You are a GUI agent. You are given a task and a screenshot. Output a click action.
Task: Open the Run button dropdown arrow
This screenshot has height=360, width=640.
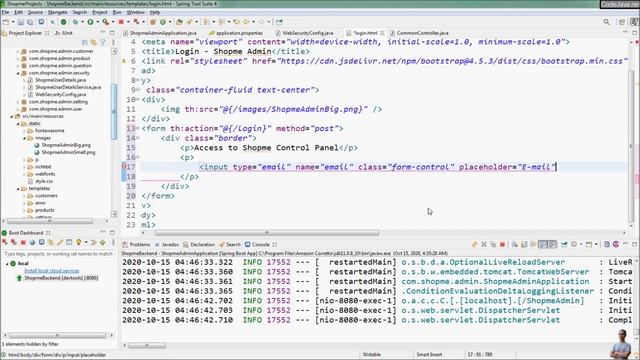tap(98, 22)
